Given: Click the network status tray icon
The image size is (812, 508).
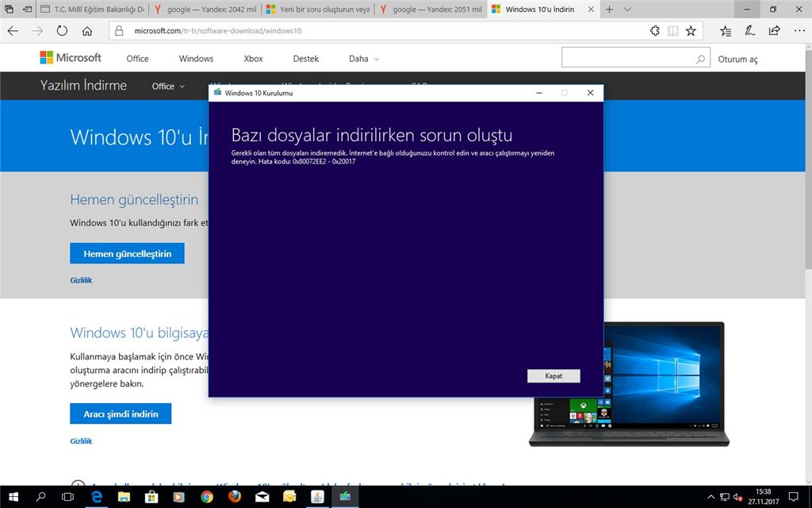Looking at the screenshot, I should 725,497.
